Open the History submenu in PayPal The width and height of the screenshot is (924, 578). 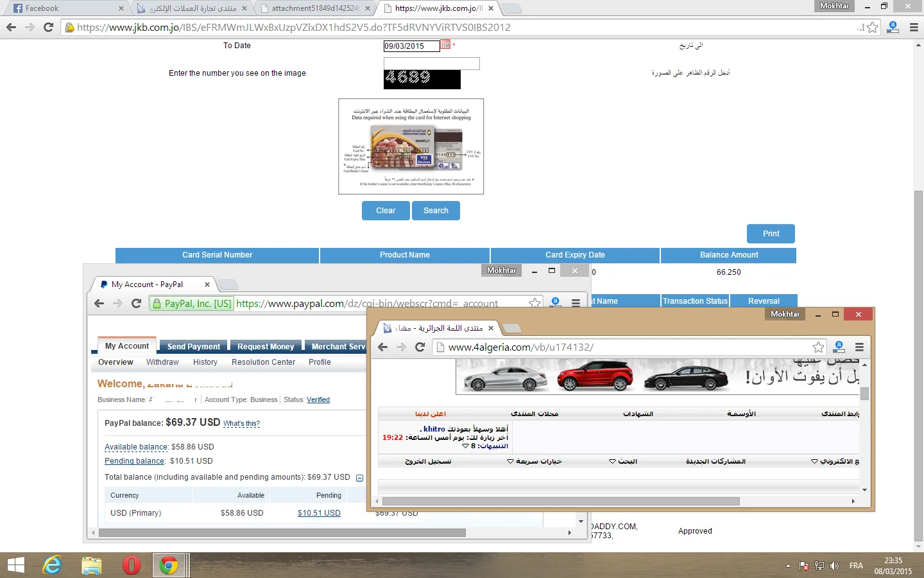(205, 362)
